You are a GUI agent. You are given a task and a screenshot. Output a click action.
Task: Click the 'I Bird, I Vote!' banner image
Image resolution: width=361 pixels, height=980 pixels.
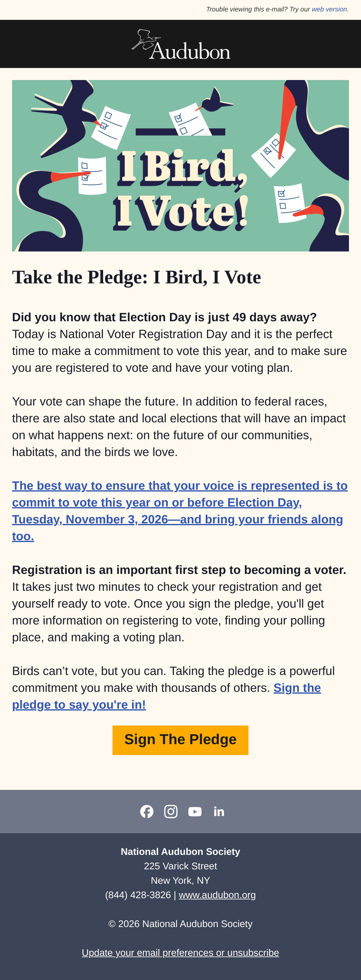180,165
